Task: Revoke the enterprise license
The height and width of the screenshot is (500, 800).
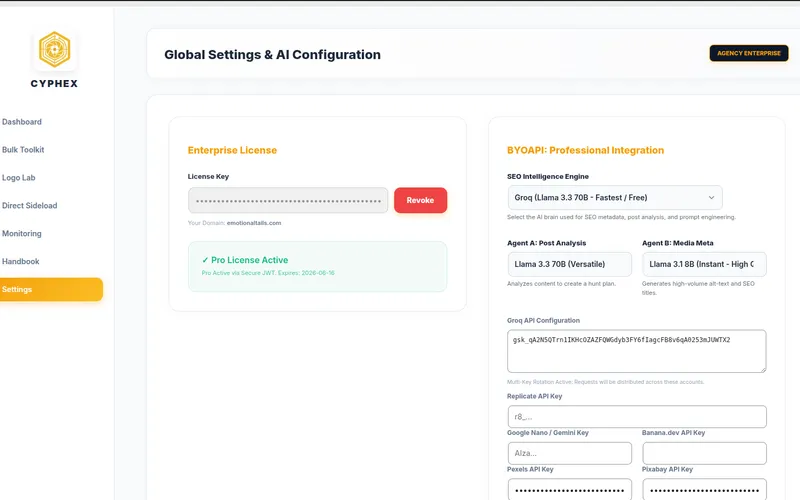Action: click(420, 200)
